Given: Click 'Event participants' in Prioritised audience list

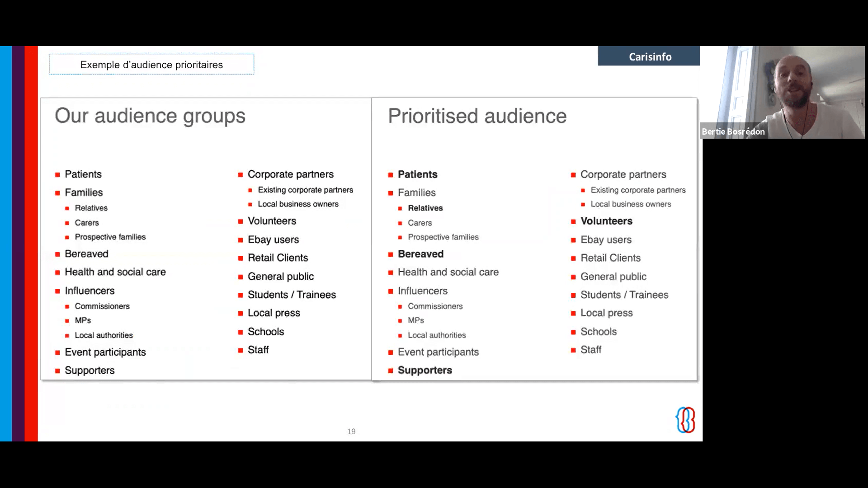Looking at the screenshot, I should click(x=439, y=352).
